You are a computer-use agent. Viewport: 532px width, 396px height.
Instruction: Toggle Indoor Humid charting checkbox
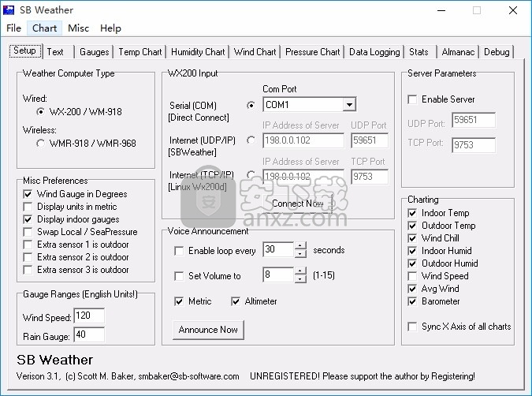pos(412,251)
